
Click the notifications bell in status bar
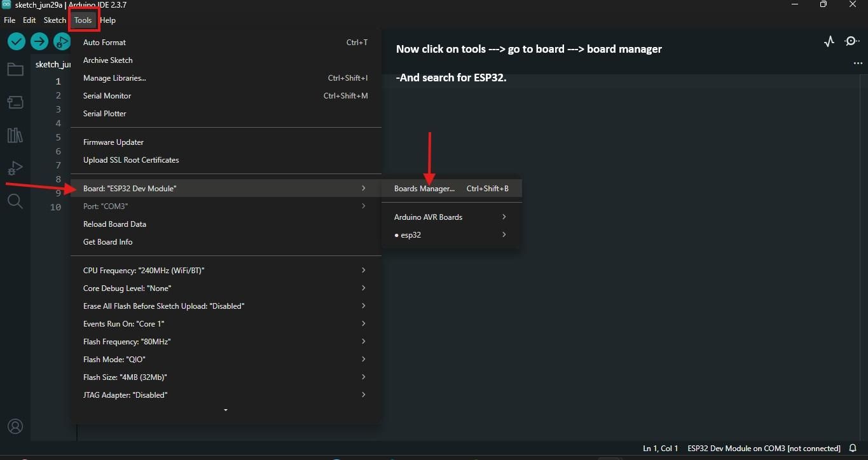pyautogui.click(x=853, y=449)
